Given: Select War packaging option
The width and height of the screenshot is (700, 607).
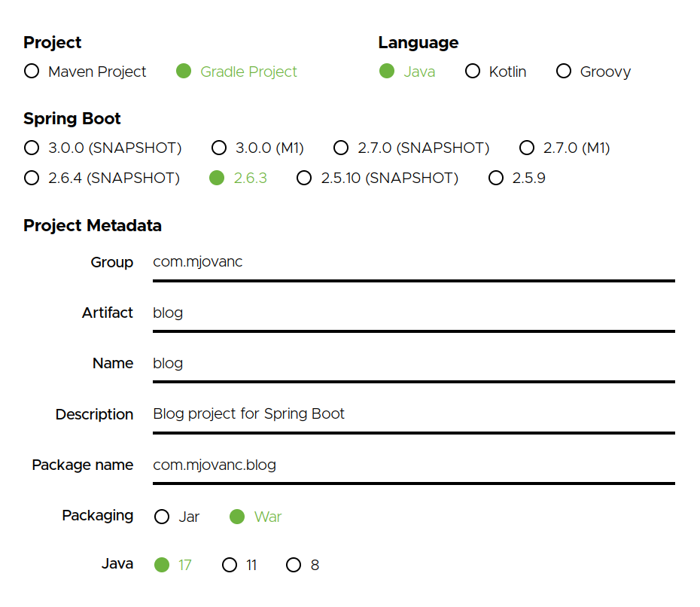Looking at the screenshot, I should [237, 517].
